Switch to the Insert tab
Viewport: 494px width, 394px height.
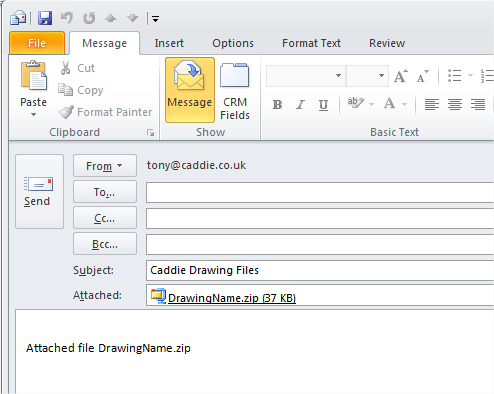pos(169,43)
